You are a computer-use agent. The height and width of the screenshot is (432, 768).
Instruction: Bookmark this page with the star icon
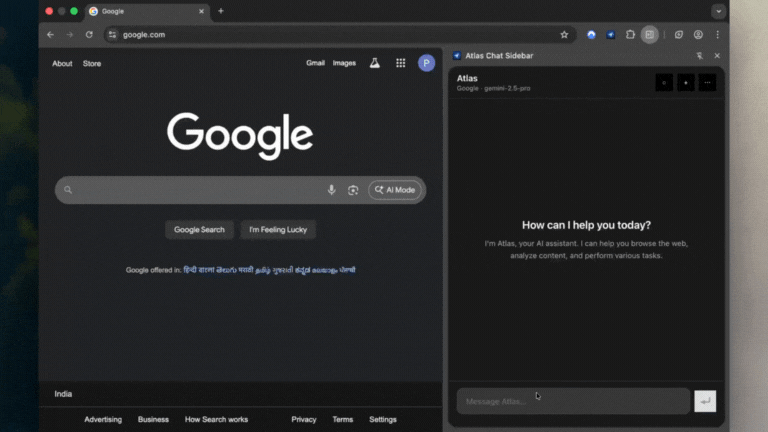(x=564, y=34)
